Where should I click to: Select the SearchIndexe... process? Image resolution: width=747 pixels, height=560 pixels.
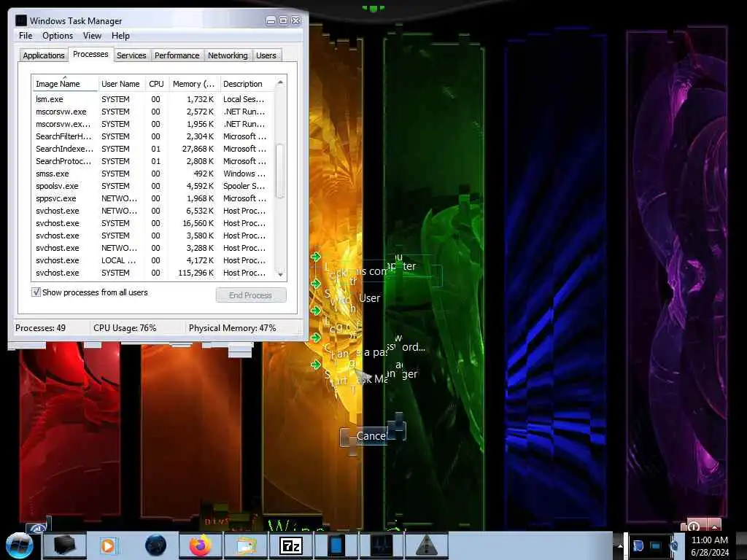tap(153, 149)
